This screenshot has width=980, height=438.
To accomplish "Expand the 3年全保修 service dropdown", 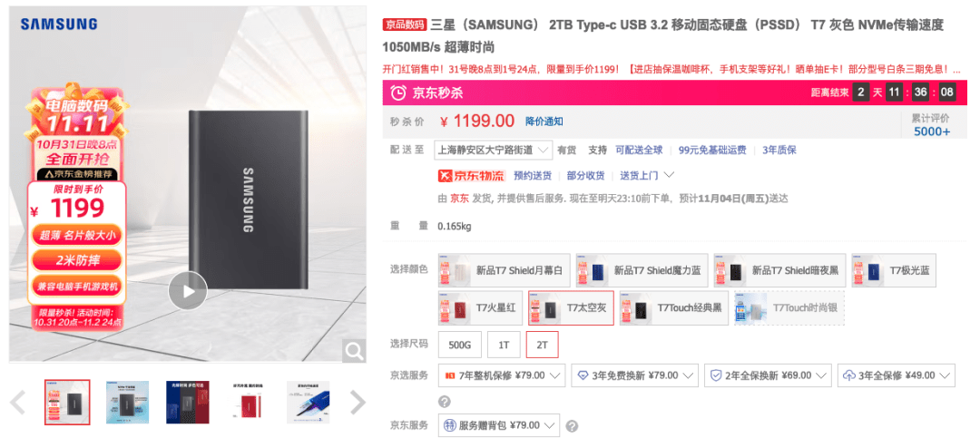I will [897, 375].
